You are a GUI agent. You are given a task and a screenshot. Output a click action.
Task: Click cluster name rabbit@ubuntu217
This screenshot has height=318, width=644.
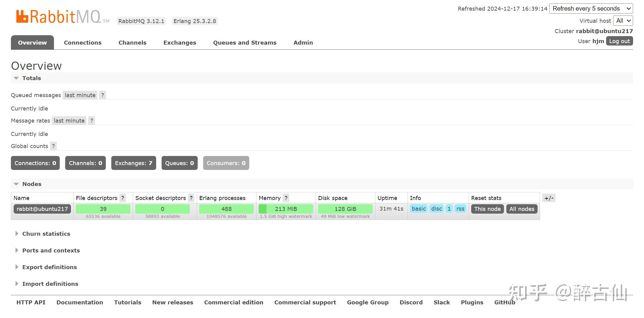pos(604,31)
